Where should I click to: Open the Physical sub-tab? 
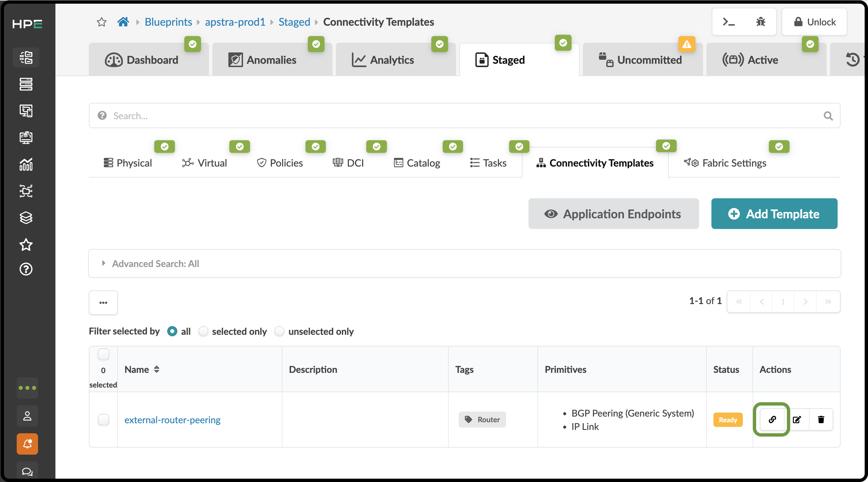click(x=128, y=163)
